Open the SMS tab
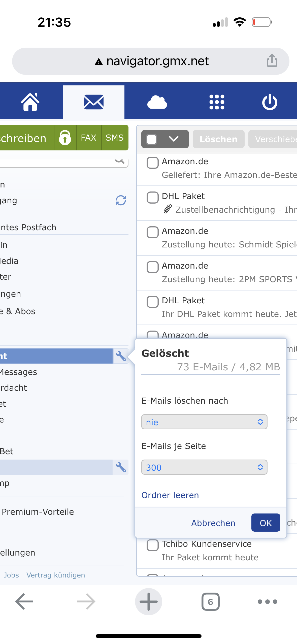 tap(115, 138)
